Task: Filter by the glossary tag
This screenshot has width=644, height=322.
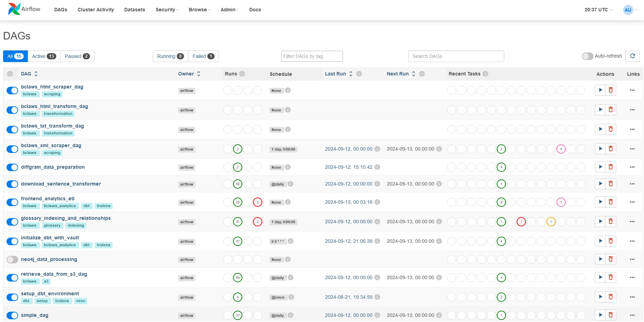Action: [52, 225]
